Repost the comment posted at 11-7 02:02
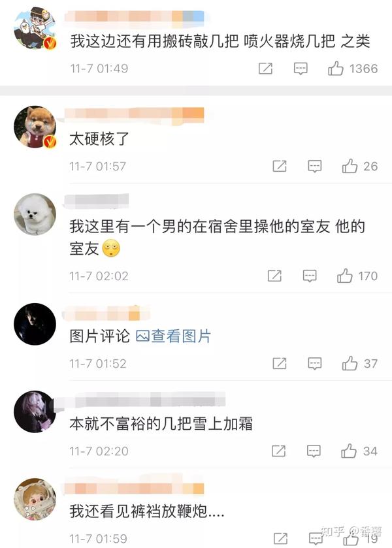This screenshot has height=548, width=392. (x=274, y=276)
